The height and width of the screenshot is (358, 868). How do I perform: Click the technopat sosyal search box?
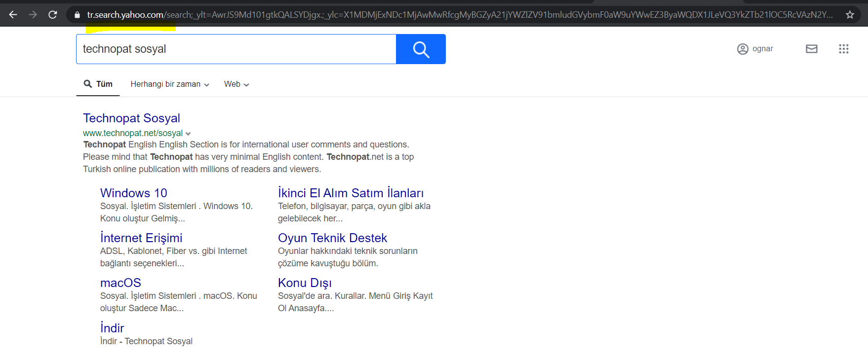[x=236, y=49]
